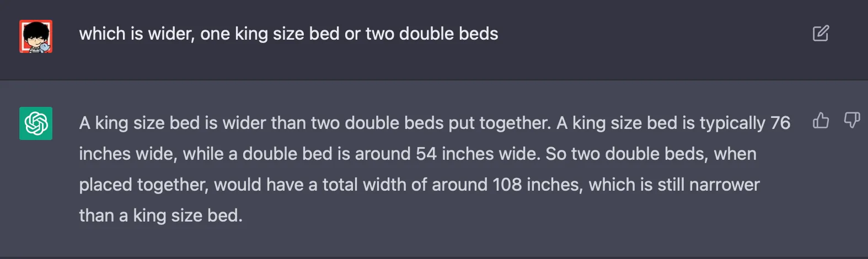Screen dimensions: 868x259
Task: Click the user's cartoon profile avatar
Action: (x=36, y=36)
